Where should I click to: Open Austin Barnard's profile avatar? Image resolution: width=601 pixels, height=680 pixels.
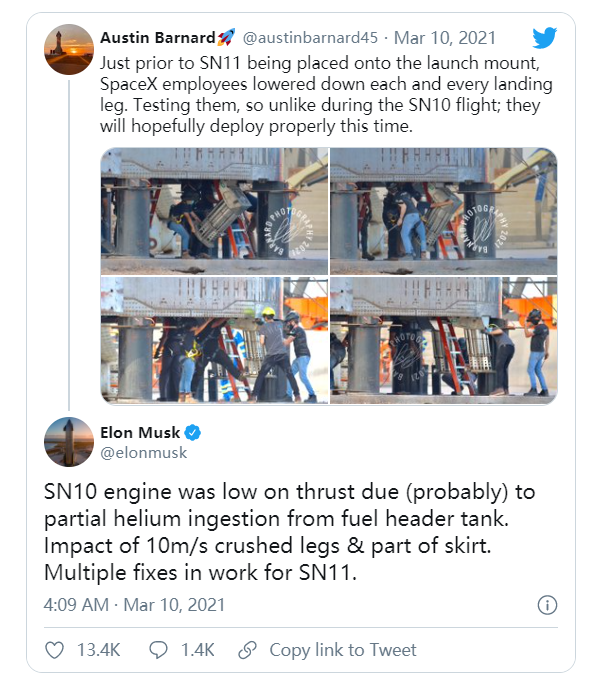click(69, 51)
